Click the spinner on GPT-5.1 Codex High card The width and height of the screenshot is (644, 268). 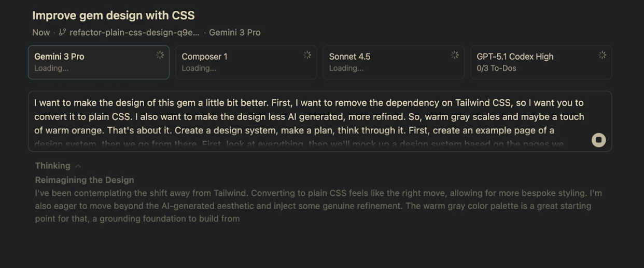(x=602, y=55)
